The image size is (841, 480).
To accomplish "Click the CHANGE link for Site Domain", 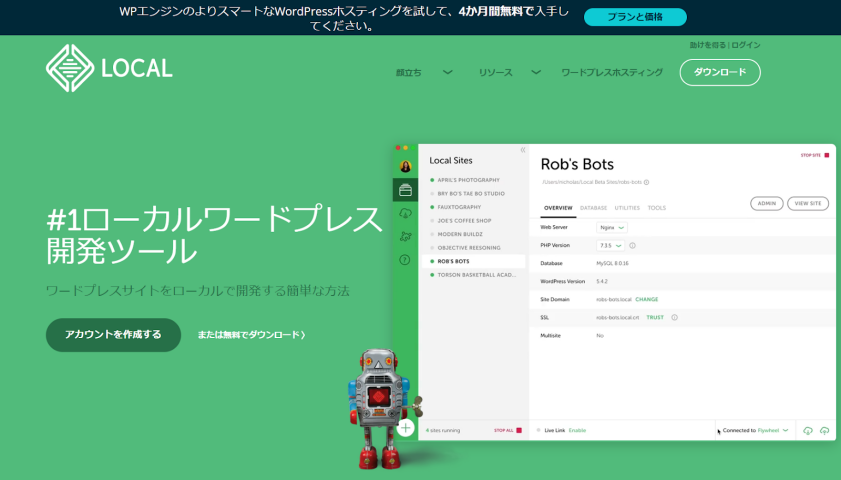I will pos(646,299).
